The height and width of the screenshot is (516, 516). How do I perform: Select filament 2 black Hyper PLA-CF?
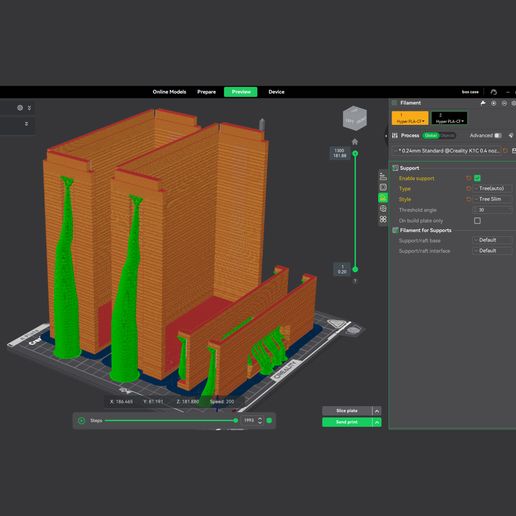[x=449, y=118]
